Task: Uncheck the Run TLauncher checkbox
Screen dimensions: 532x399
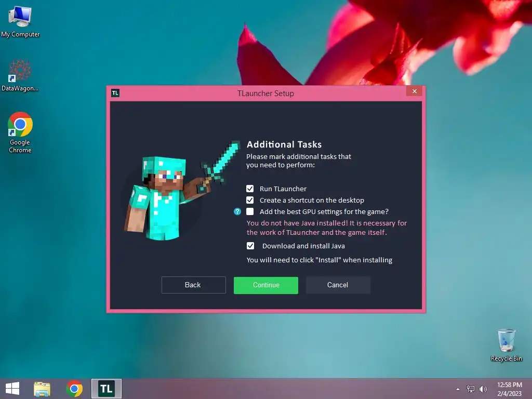Action: [250, 189]
